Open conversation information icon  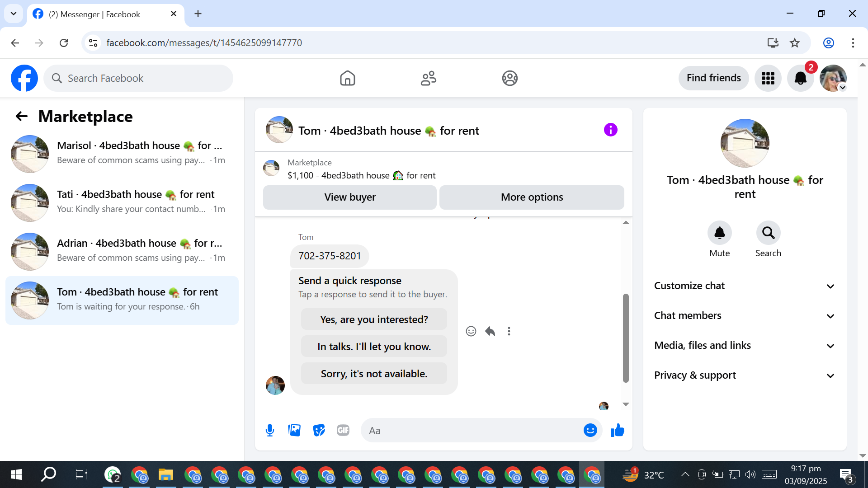pyautogui.click(x=610, y=130)
